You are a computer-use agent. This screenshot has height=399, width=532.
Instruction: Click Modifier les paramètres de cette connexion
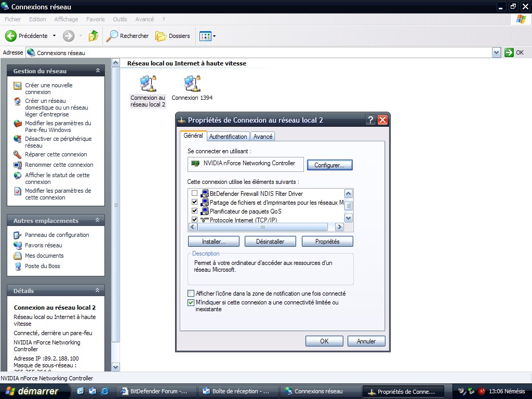click(x=58, y=194)
